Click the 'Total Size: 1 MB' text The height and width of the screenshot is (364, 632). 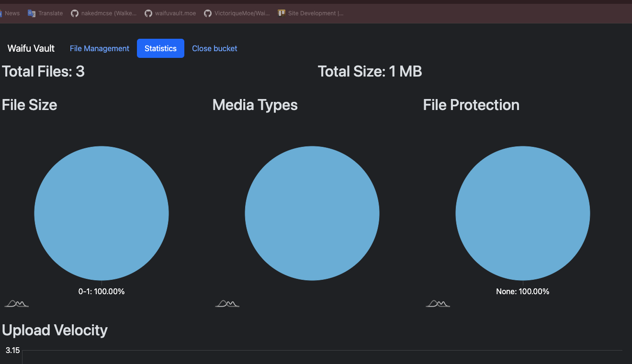(x=370, y=72)
